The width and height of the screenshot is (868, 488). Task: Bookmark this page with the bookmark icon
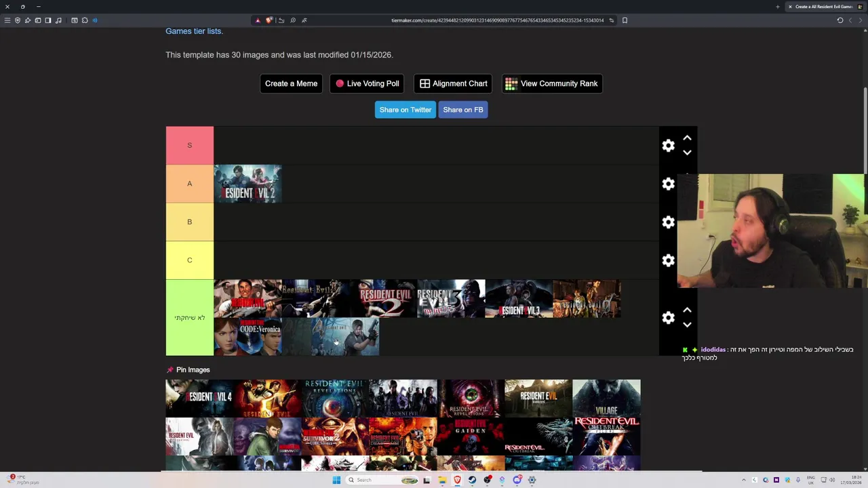coord(625,20)
